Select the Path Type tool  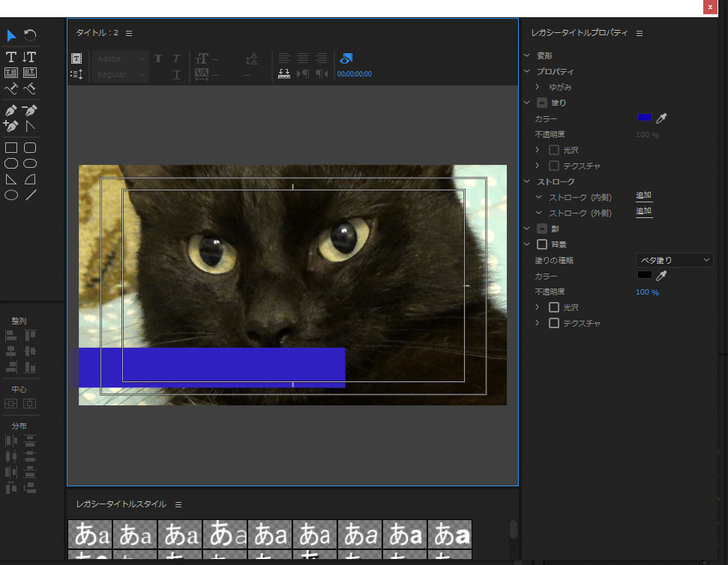click(x=11, y=88)
